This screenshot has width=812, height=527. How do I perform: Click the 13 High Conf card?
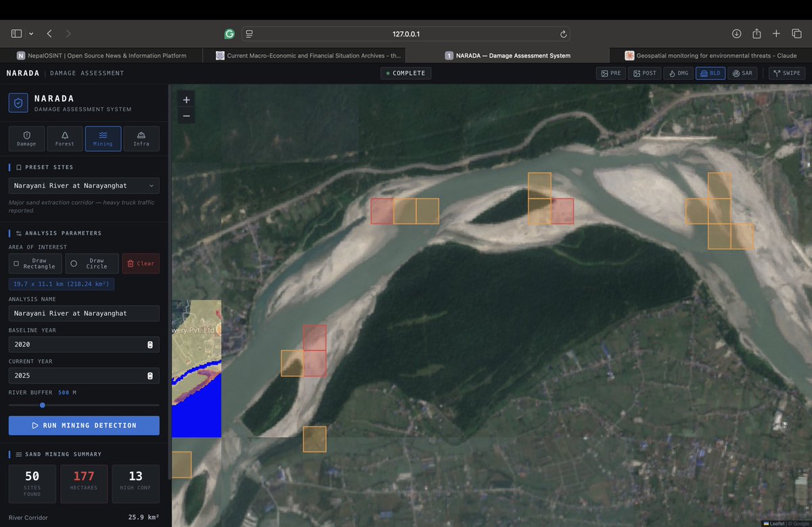click(x=135, y=484)
